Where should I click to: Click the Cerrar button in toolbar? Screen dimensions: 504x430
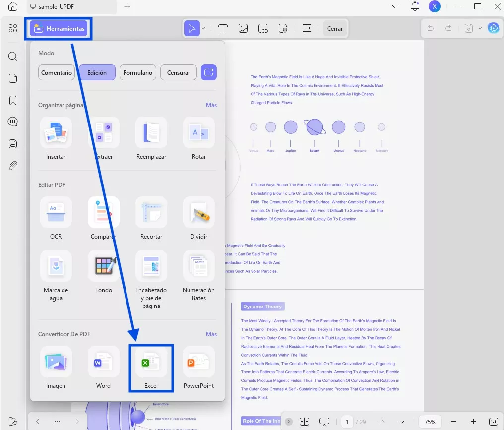335,29
